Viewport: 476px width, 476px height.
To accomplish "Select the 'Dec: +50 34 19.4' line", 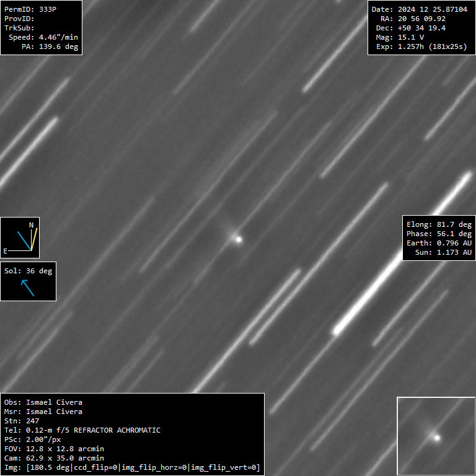I will tap(411, 28).
